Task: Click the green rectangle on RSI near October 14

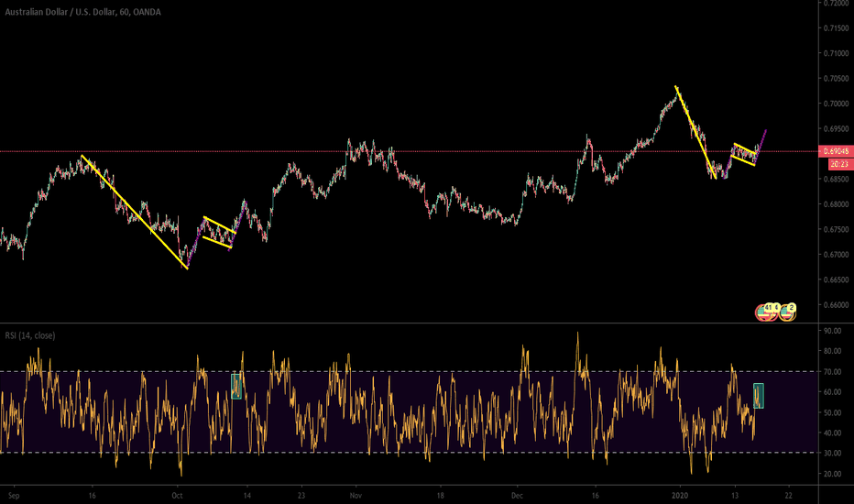Action: pos(235,386)
